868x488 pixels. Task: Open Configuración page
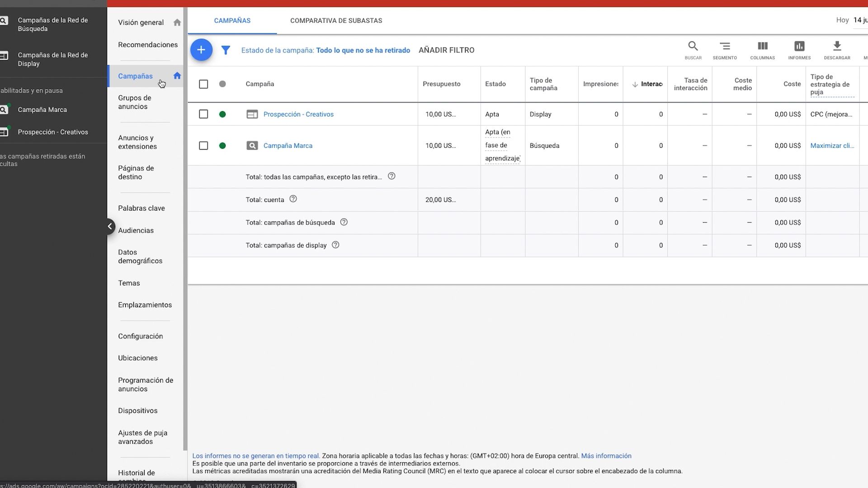click(x=141, y=336)
